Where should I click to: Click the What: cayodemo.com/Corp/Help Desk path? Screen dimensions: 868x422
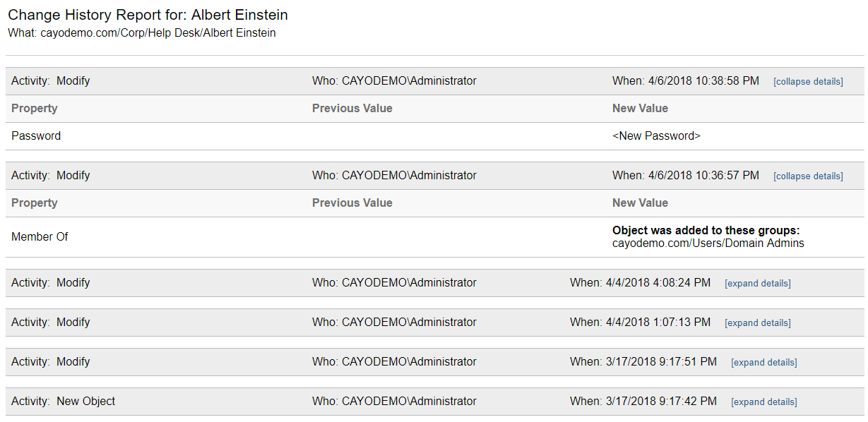click(142, 33)
